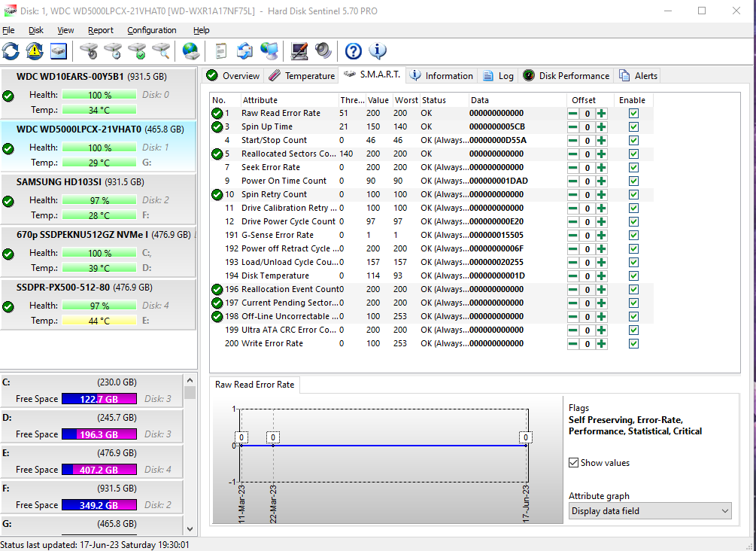This screenshot has width=756, height=551.
Task: Click the speaker sound toolbar icon
Action: [x=323, y=50]
